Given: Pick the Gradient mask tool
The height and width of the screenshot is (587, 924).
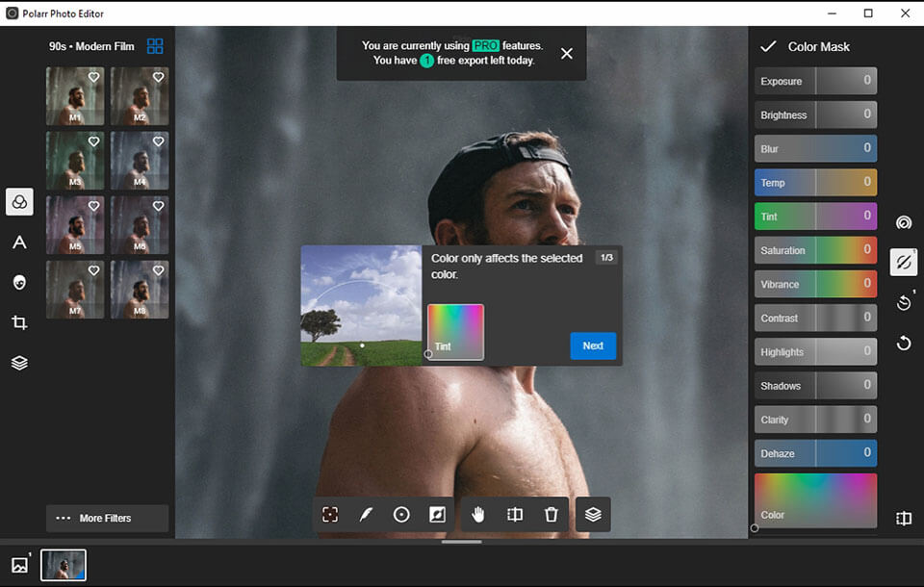Looking at the screenshot, I should 437,515.
